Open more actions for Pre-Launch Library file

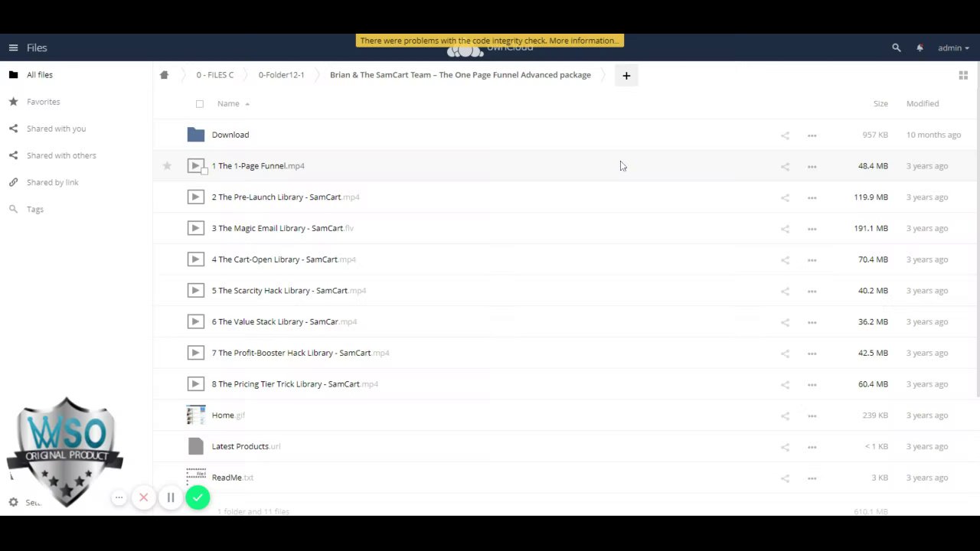tap(812, 197)
